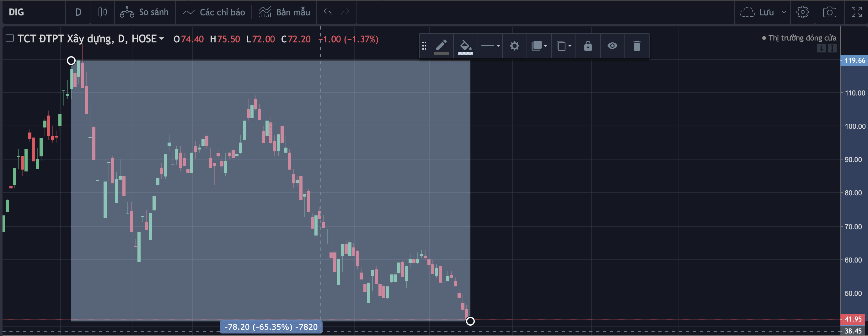Change fill color with the paint bucket swatch
The height and width of the screenshot is (336, 868).
pos(465,46)
